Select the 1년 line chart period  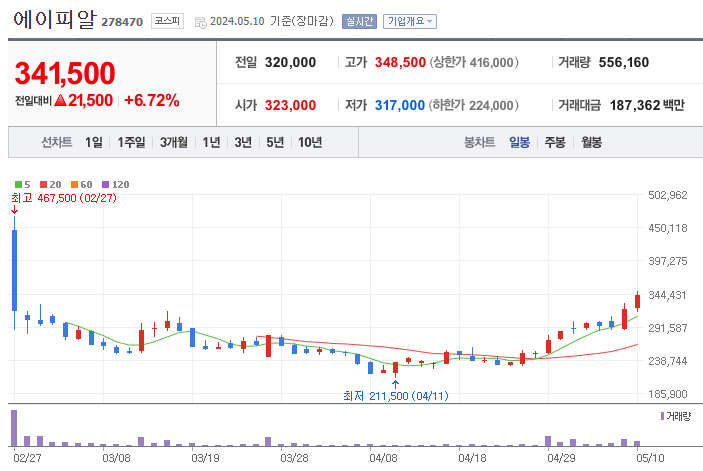coord(211,142)
